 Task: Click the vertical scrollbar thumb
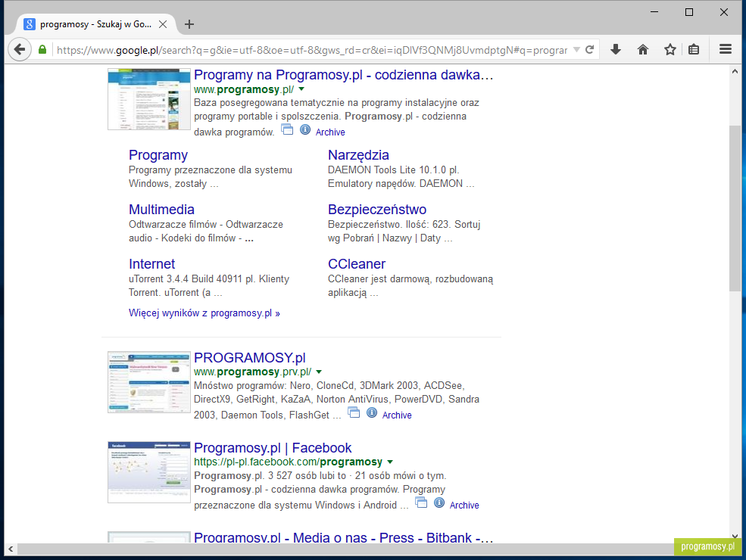point(735,208)
